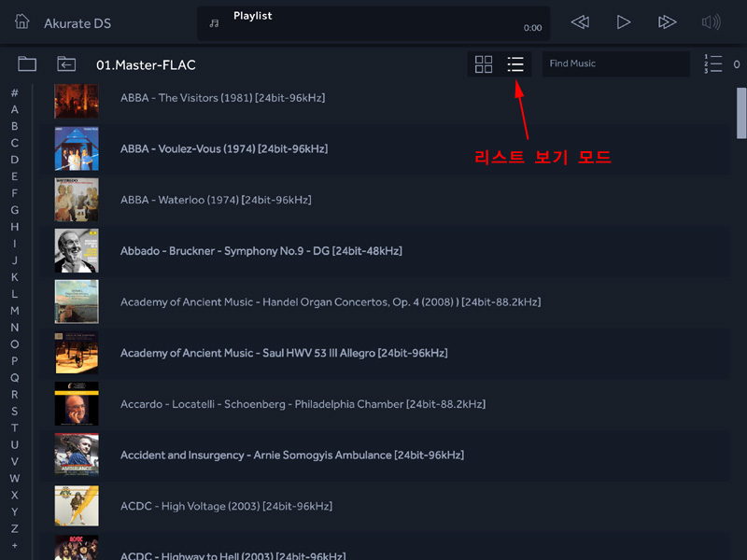Open the numbered playlist queue icon
The width and height of the screenshot is (747, 560).
(x=713, y=63)
